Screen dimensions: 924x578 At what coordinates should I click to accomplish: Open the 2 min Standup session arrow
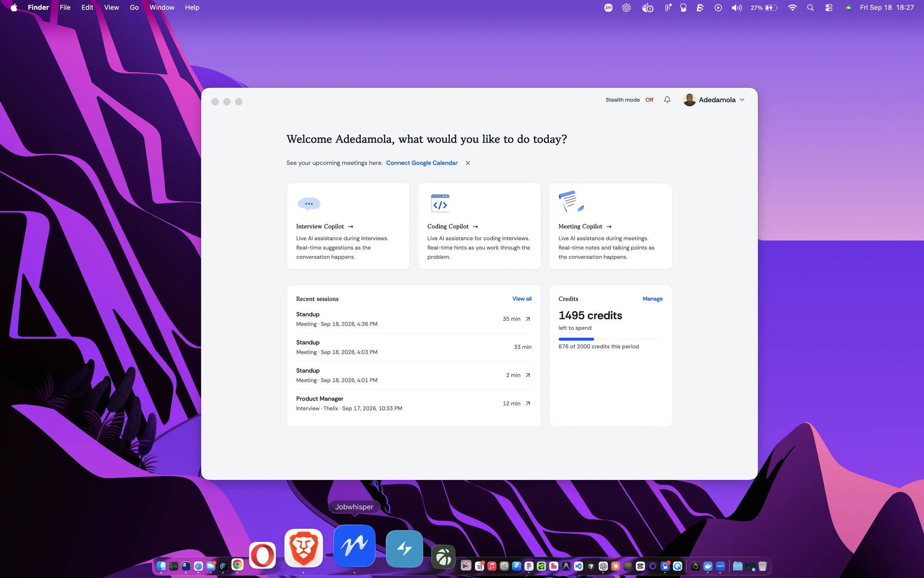[x=528, y=375]
